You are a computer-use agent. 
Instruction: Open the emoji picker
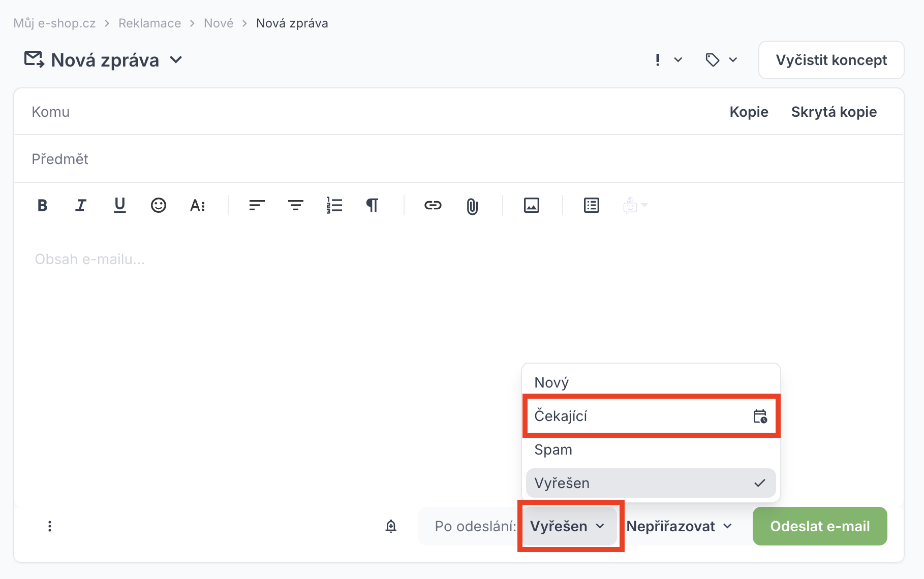[x=158, y=205]
